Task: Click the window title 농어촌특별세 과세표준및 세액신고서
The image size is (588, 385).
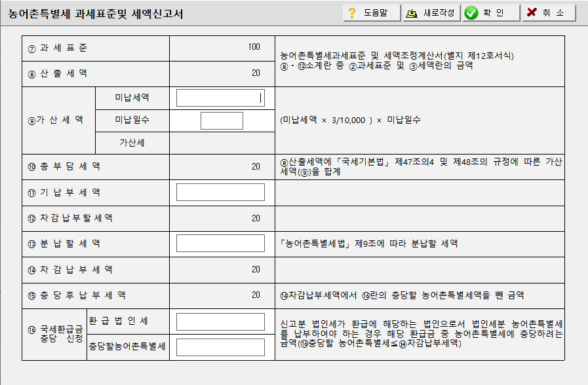Action: coord(95,14)
